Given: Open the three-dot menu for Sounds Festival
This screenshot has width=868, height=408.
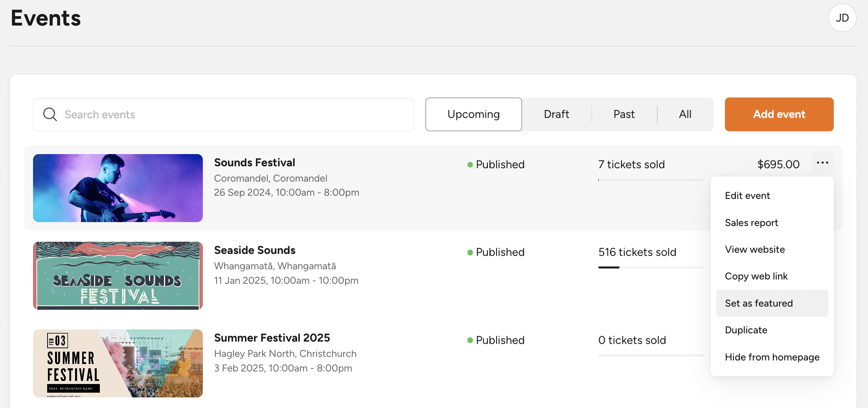Looking at the screenshot, I should tap(822, 163).
